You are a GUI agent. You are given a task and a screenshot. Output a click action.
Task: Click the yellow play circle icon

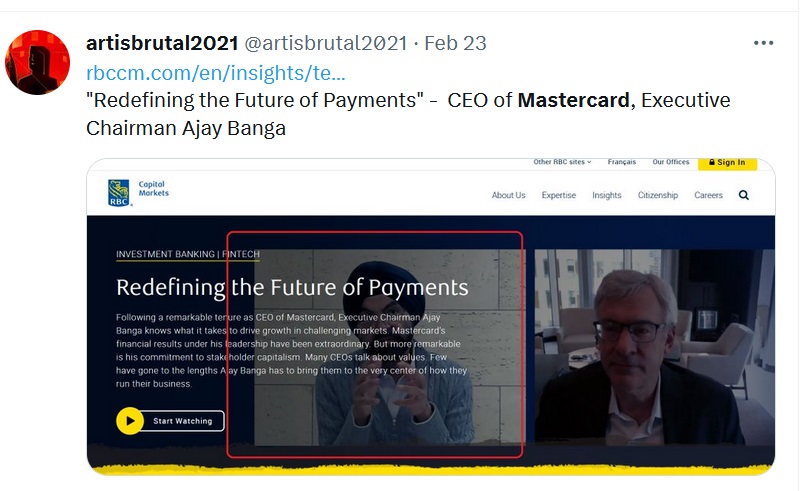pyautogui.click(x=130, y=421)
